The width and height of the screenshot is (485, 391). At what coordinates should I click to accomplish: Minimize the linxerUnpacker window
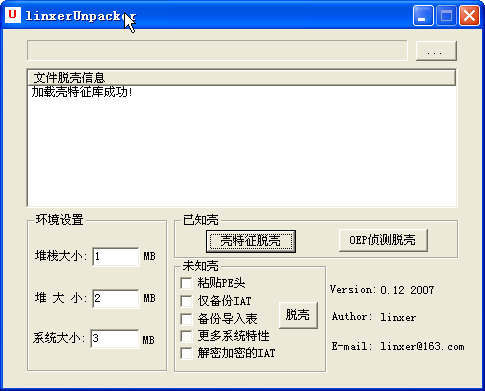pyautogui.click(x=423, y=15)
